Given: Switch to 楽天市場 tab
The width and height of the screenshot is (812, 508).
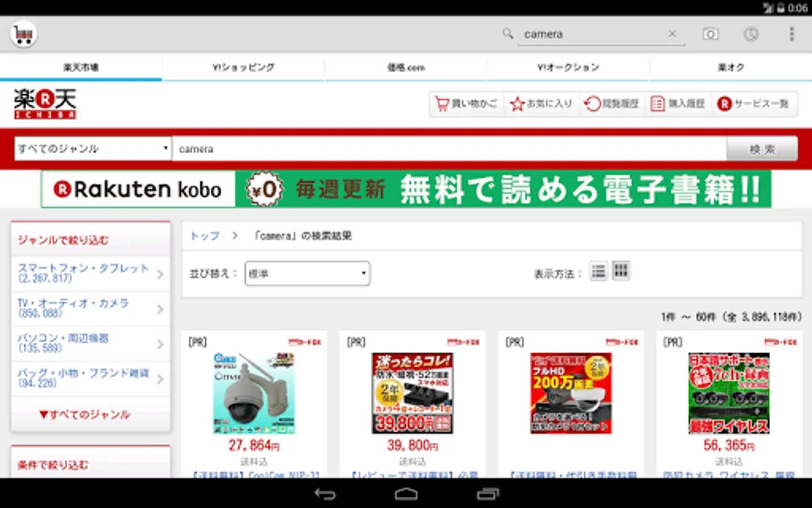Looking at the screenshot, I should click(x=81, y=67).
